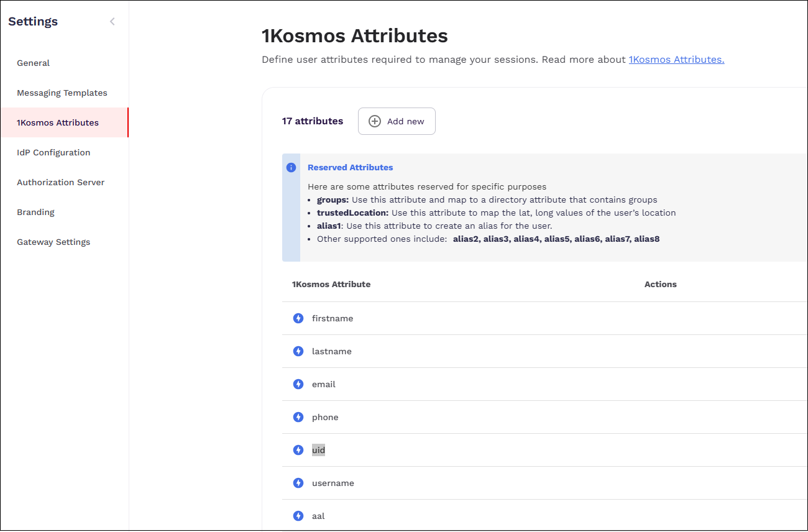
Task: Click the lightning icon beside lastname
Action: point(298,351)
